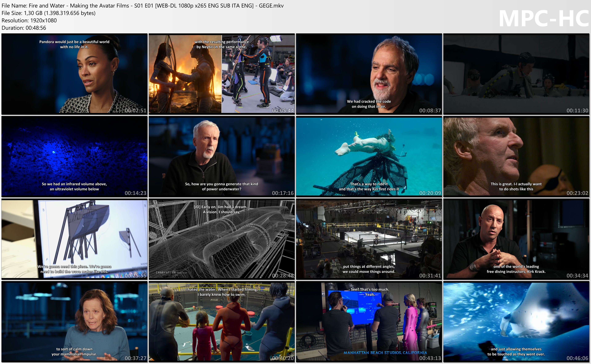Click the Duration 00:48:56 text
The height and width of the screenshot is (364, 591).
coord(24,28)
